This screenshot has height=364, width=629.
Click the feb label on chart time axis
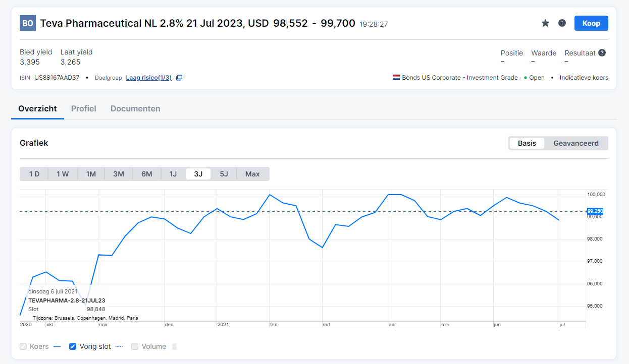point(274,325)
